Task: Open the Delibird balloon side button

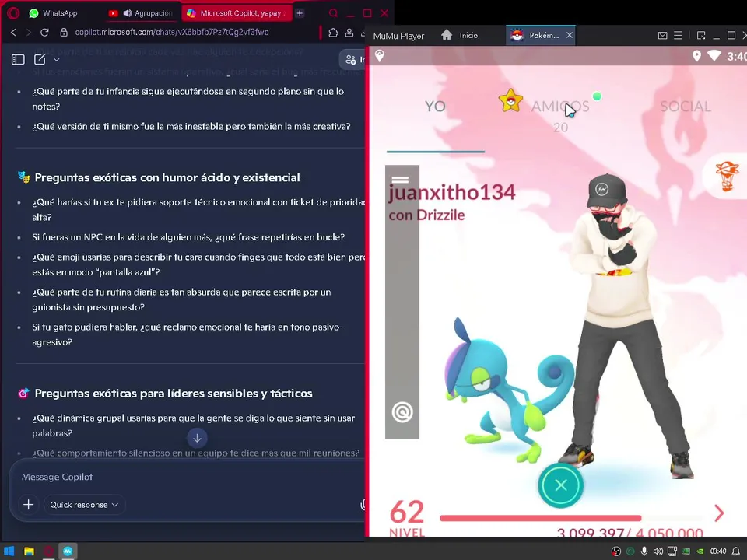Action: click(727, 176)
